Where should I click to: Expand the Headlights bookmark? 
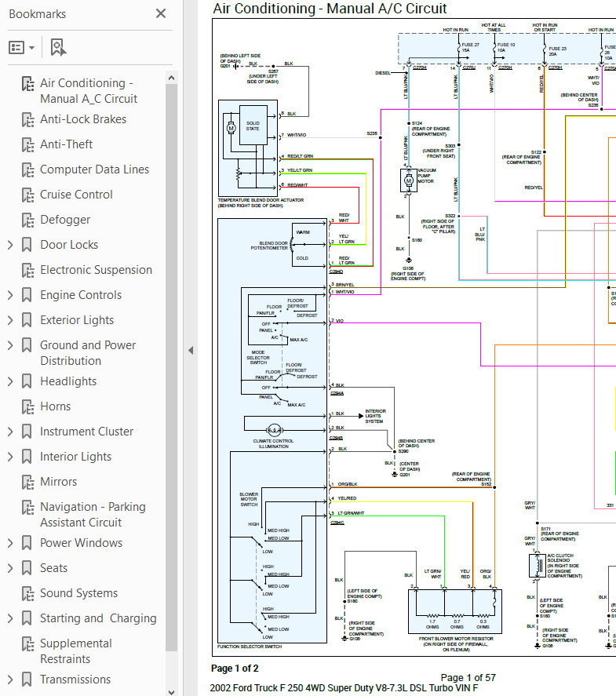[x=10, y=381]
